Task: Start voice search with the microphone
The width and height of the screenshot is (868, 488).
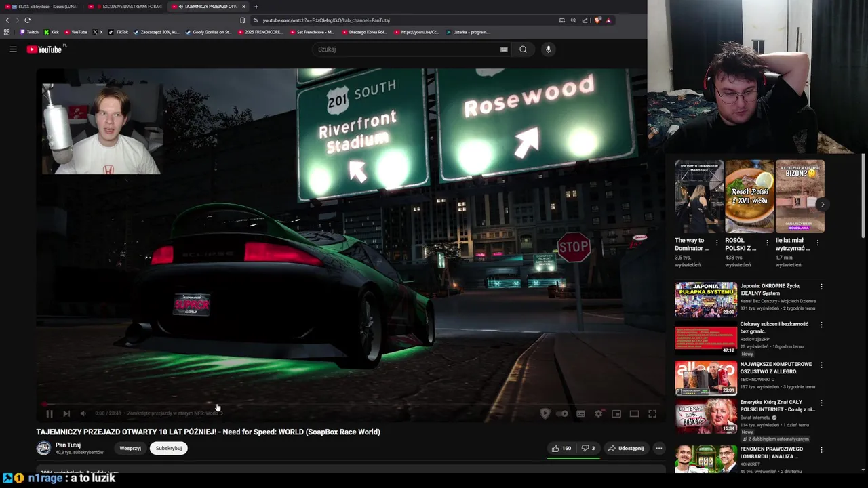Action: [549, 49]
